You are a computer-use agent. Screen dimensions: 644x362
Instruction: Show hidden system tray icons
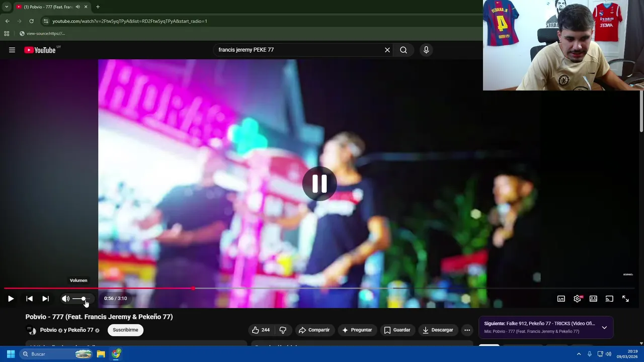tap(579, 354)
